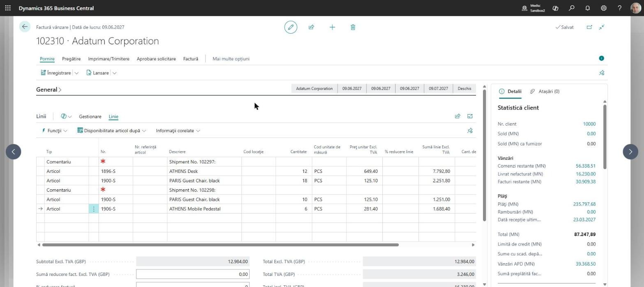Open the Factură menu
Screen dimensions: 644x287
191,59
